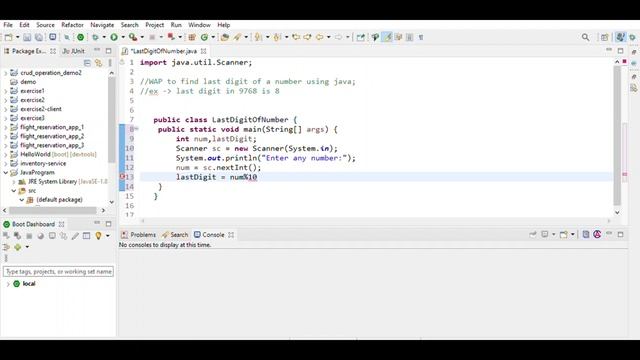Open the Window menu
The height and width of the screenshot is (360, 640).
[x=199, y=25]
